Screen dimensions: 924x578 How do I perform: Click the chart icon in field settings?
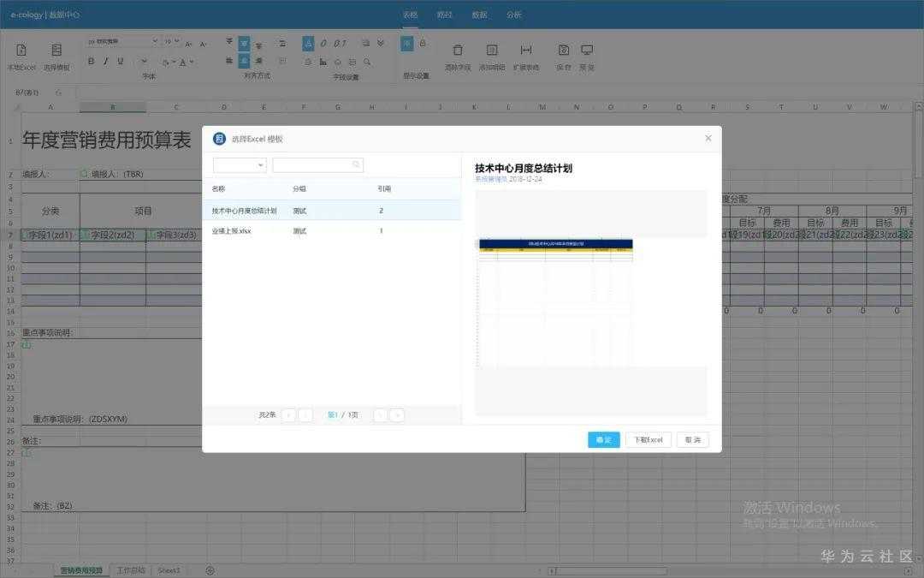(x=323, y=62)
